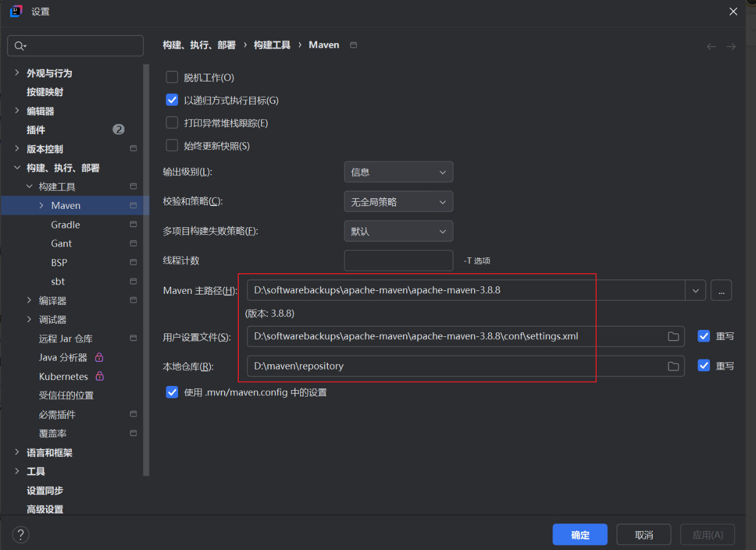Click the project-level icon beside Maven breadcrumb
756x550 pixels.
tap(353, 45)
